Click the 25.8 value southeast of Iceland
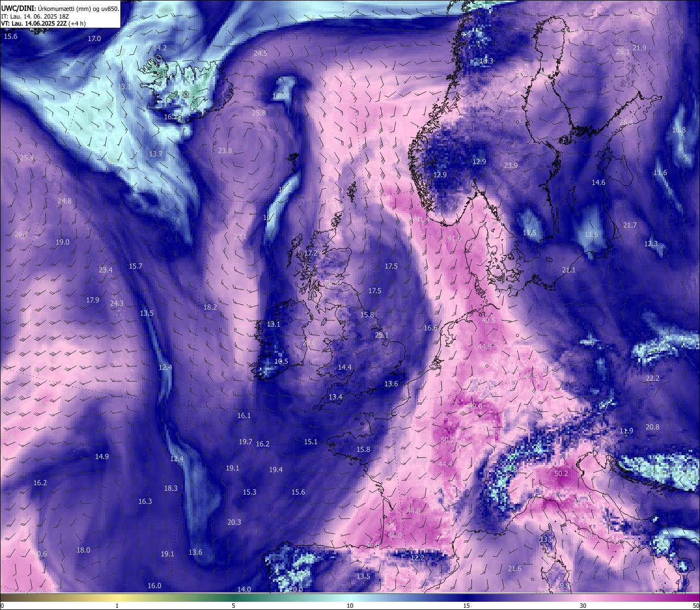This screenshot has width=700, height=610. 259,113
